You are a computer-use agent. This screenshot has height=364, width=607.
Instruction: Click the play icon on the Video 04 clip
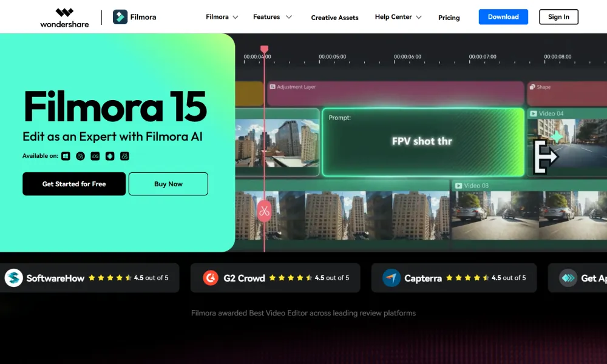(x=534, y=113)
